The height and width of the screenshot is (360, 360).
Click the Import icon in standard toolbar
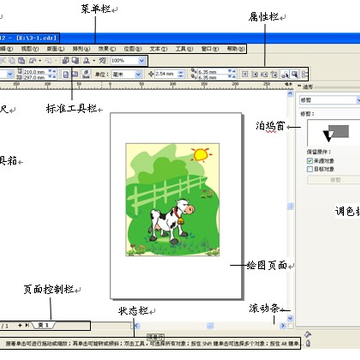[x=65, y=61]
